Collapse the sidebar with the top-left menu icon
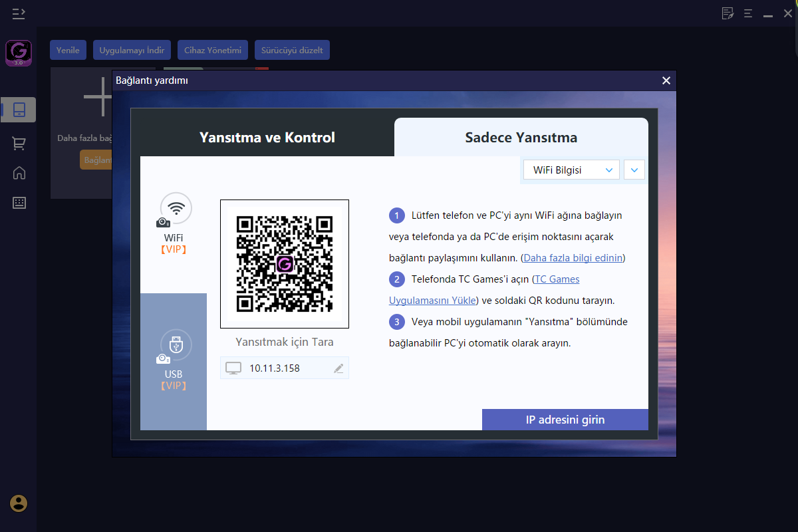Screen dimensions: 798x532 [19, 13]
